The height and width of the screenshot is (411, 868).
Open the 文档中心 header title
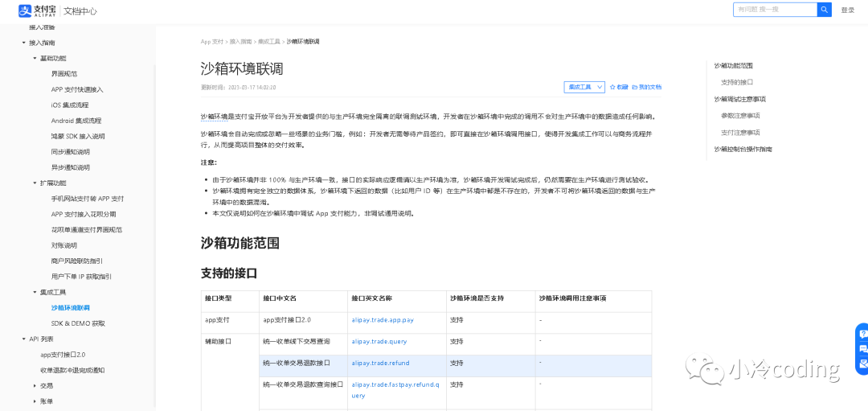tap(81, 10)
